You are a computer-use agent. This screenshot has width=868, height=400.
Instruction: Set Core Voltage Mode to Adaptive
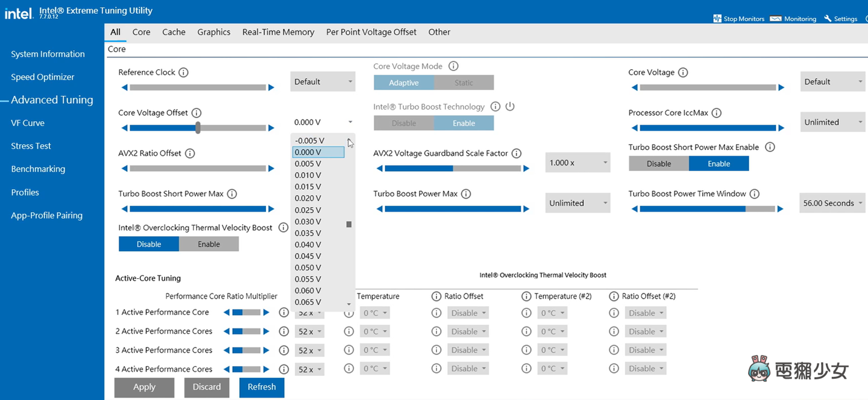click(404, 83)
